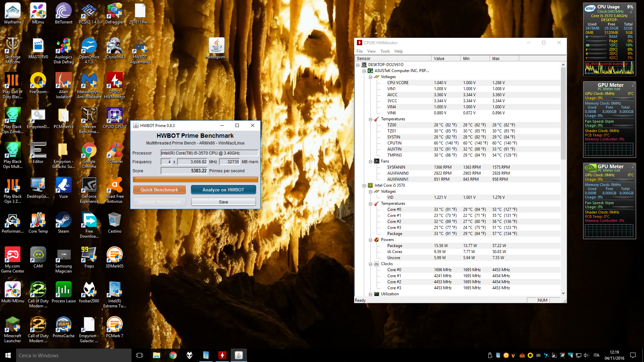The height and width of the screenshot is (362, 644).
Task: Open the foobar2000 desktop shortcut
Action: (89, 293)
